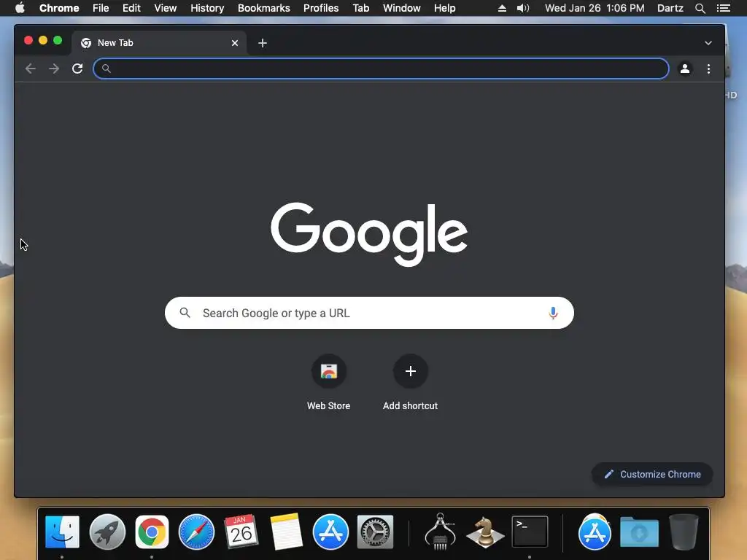This screenshot has width=747, height=560.
Task: Open the View menu
Action: pyautogui.click(x=166, y=8)
